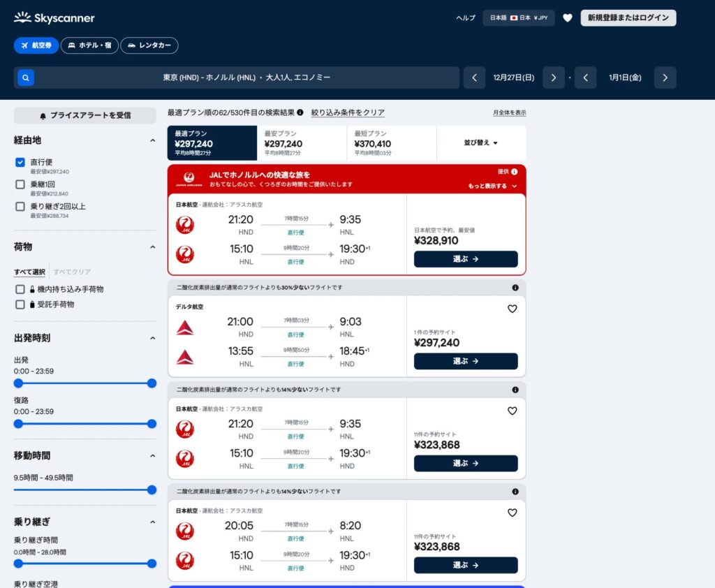Select the ¥297,240 Delta flight with 選ぶ

tap(466, 361)
